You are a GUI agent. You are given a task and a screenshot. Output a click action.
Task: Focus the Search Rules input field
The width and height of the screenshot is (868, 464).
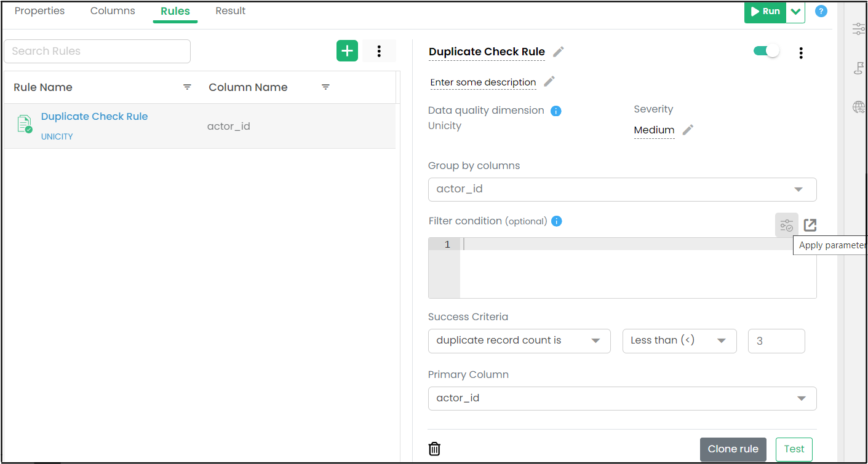[97, 51]
